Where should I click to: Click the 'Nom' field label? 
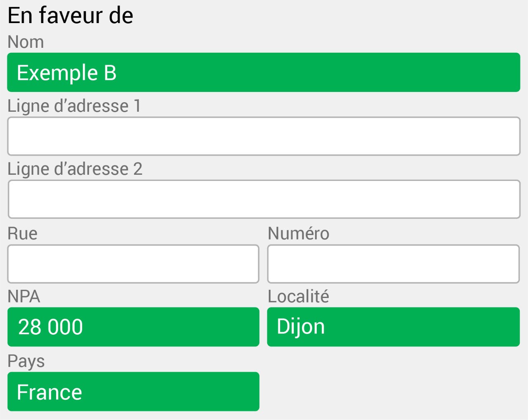tap(26, 42)
